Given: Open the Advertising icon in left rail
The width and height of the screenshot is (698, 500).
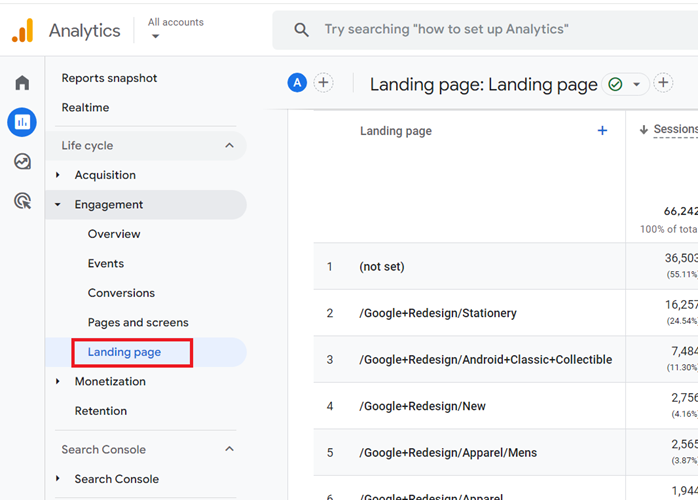Looking at the screenshot, I should [x=22, y=201].
